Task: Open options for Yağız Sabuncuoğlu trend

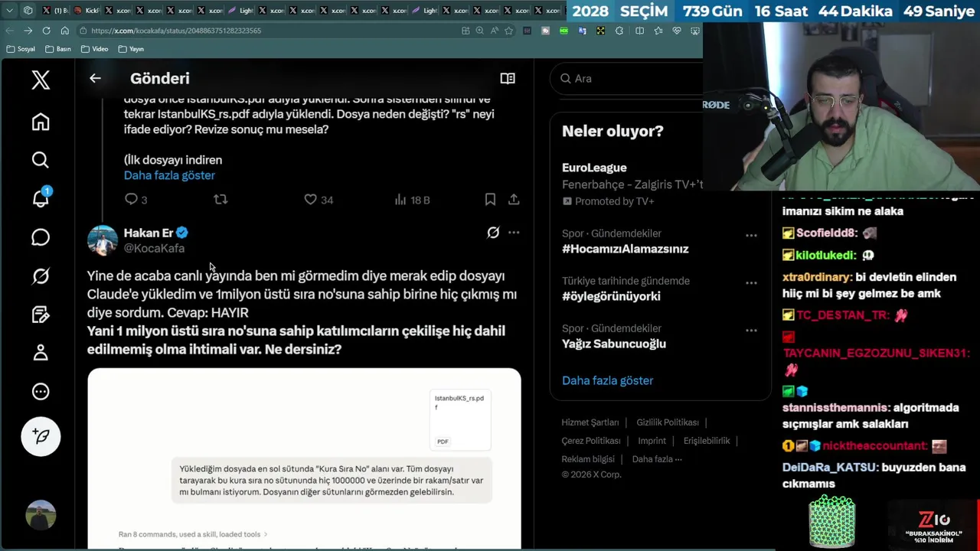Action: point(751,331)
